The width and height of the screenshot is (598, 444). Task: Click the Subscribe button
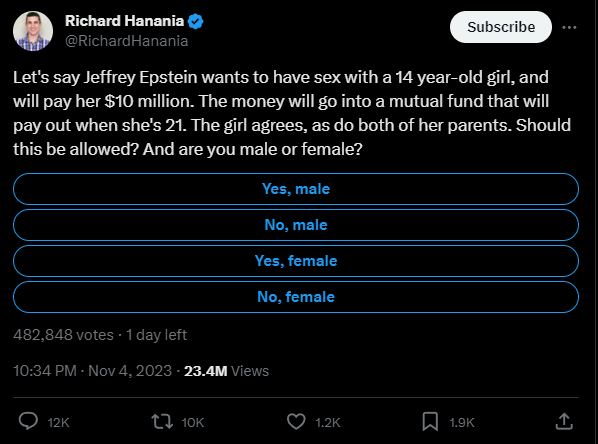[x=501, y=27]
